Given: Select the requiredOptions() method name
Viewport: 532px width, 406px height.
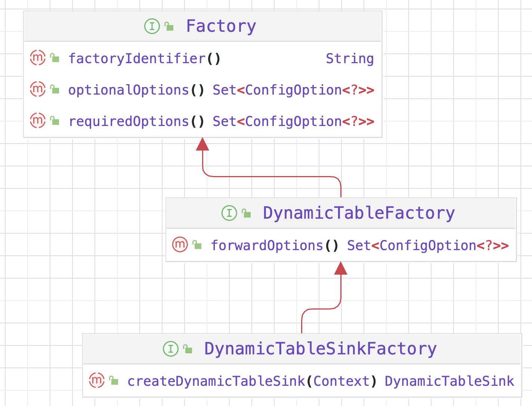Looking at the screenshot, I should tap(136, 122).
